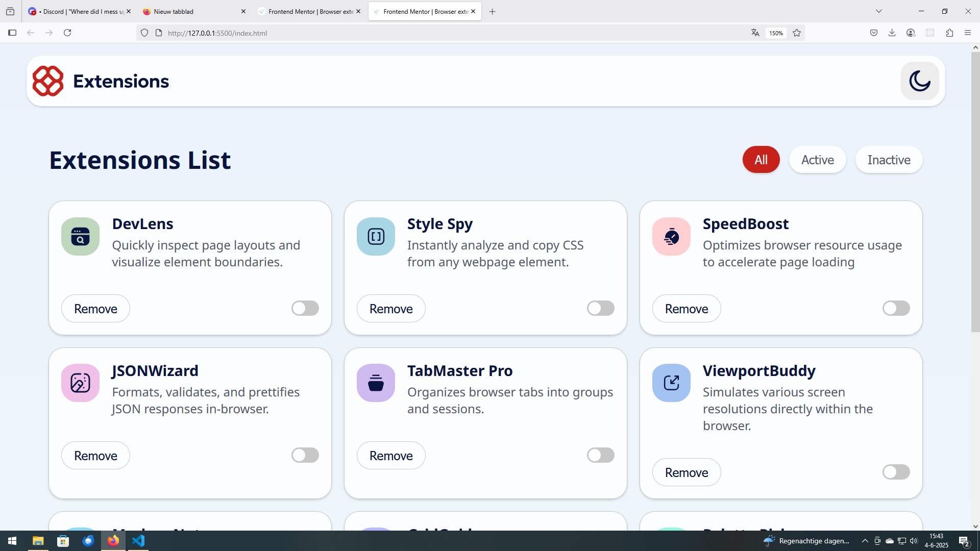The width and height of the screenshot is (980, 551).
Task: Show hidden system tray icons
Action: [865, 541]
